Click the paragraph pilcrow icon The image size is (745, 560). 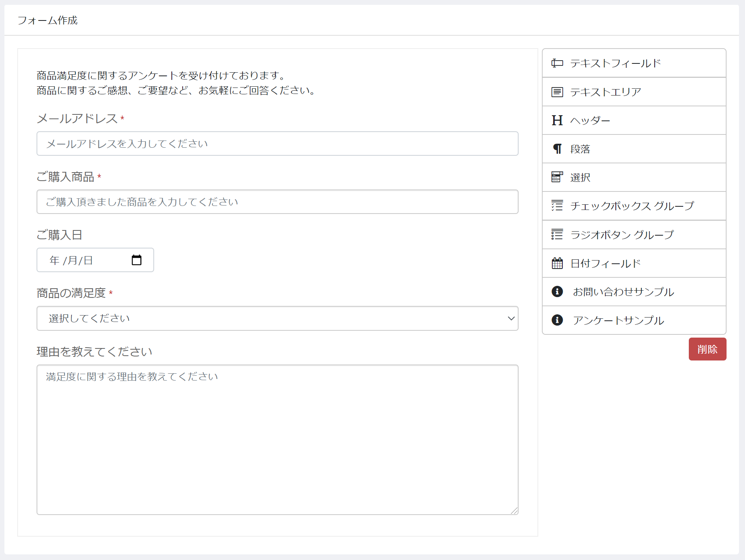tap(557, 149)
